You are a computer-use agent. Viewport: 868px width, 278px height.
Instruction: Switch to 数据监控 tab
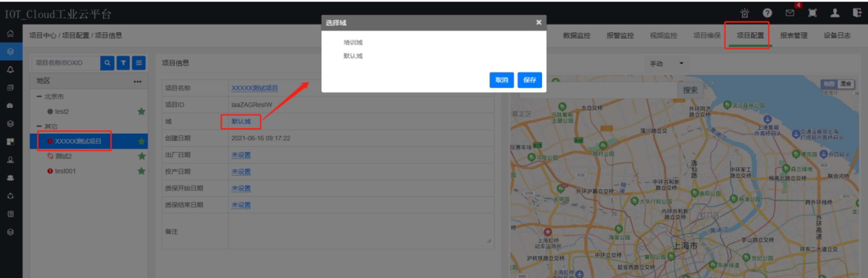pyautogui.click(x=576, y=36)
